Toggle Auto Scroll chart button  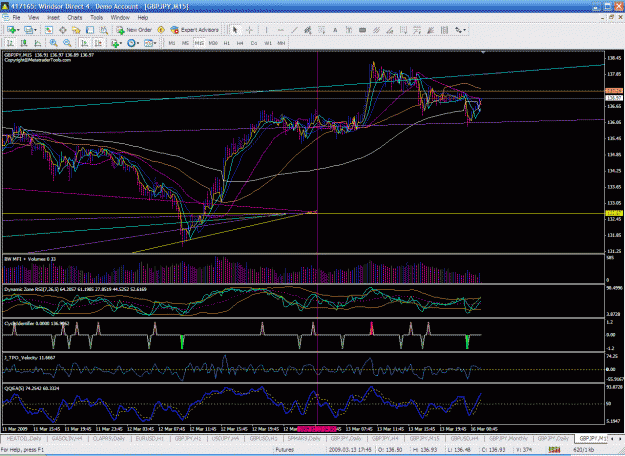[84, 43]
